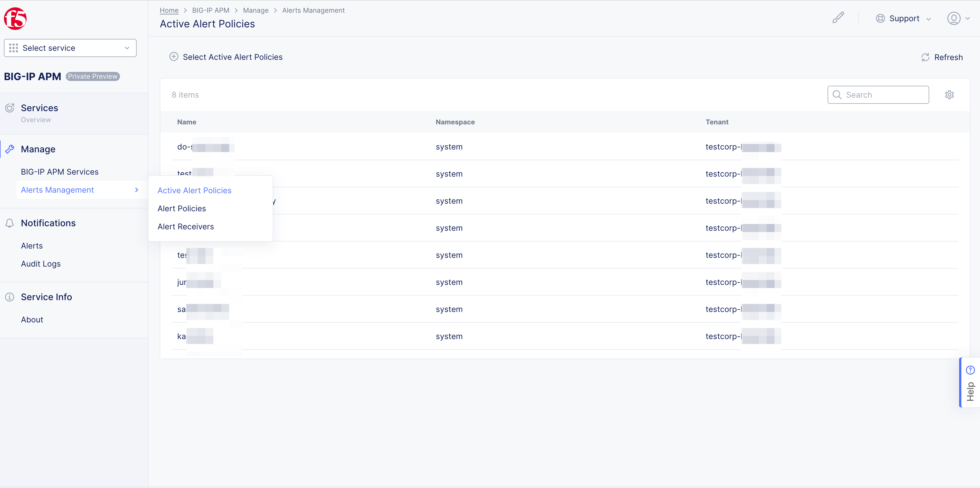Click Manage breadcrumb

pyautogui.click(x=256, y=10)
